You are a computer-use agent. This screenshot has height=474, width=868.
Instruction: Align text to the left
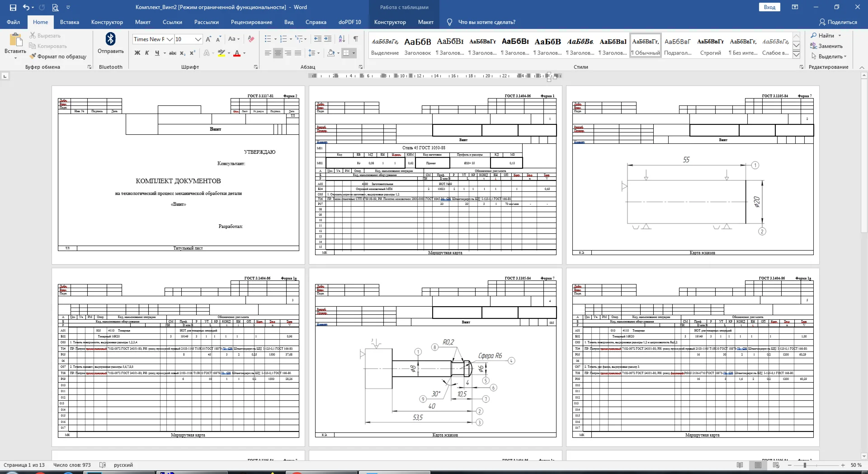pos(268,53)
